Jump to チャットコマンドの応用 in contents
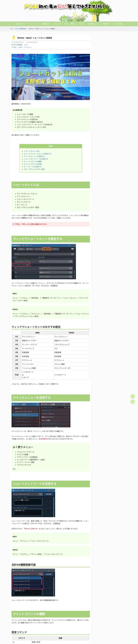 click(33, 164)
